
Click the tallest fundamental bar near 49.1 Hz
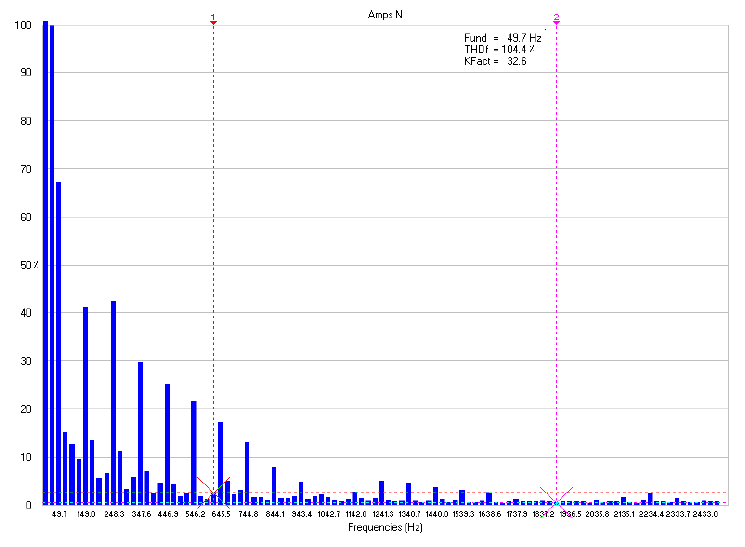46,262
